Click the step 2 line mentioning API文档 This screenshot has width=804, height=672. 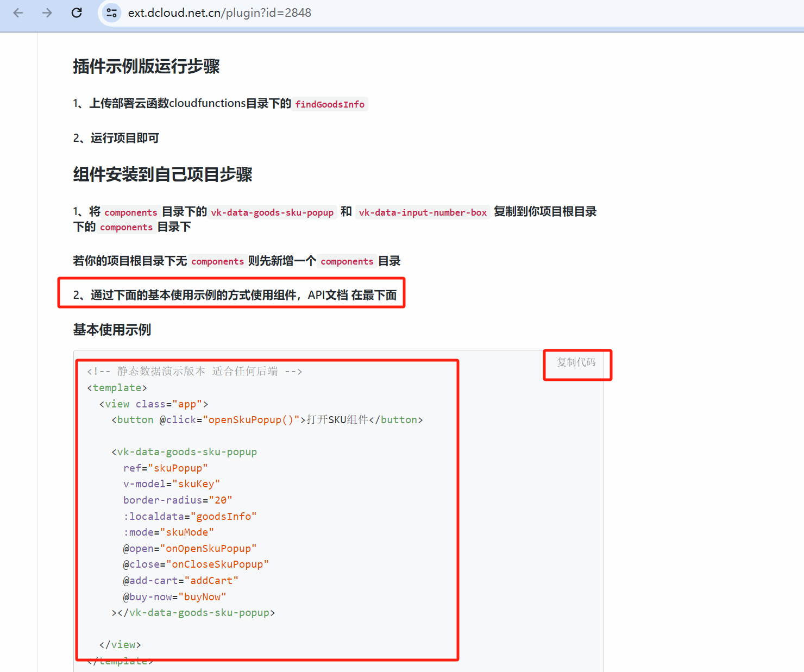point(235,295)
